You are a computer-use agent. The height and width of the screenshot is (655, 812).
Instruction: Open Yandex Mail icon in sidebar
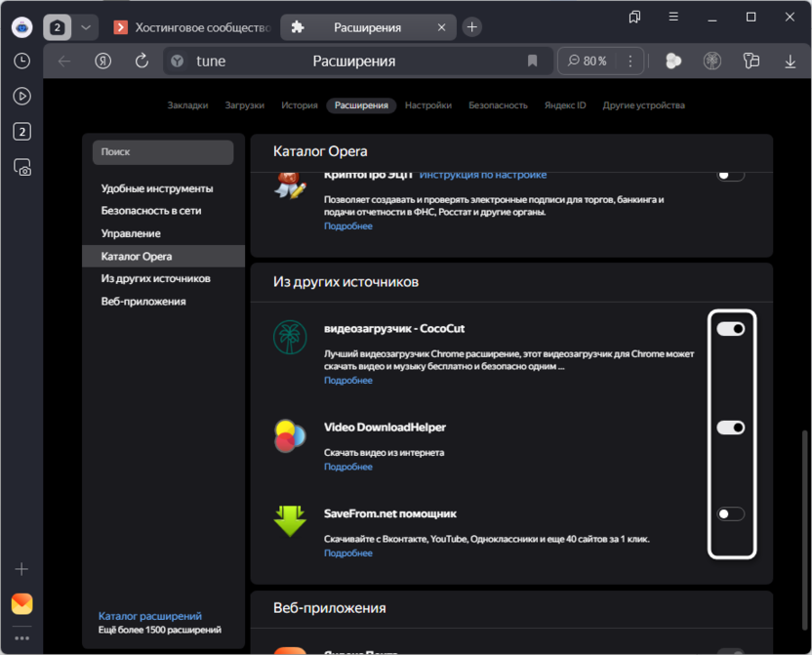click(x=21, y=603)
